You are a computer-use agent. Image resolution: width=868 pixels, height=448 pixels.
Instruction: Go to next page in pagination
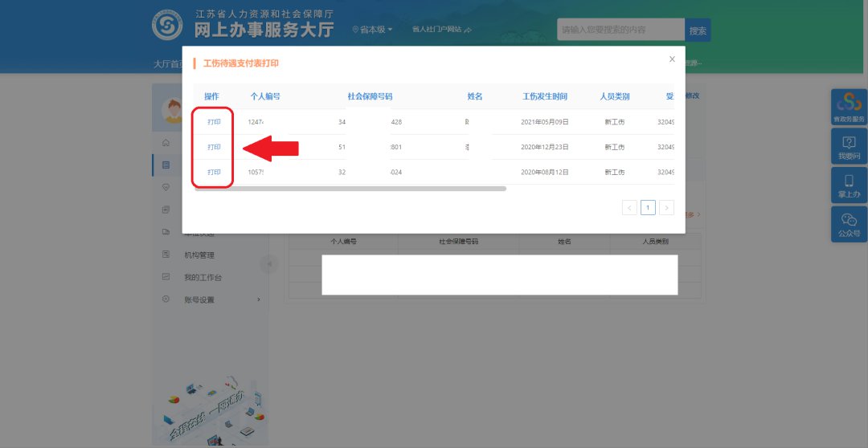coord(666,208)
